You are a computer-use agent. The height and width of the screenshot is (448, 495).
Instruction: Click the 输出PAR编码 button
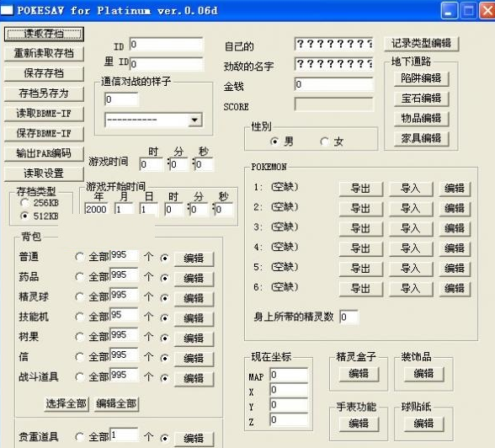(x=44, y=153)
